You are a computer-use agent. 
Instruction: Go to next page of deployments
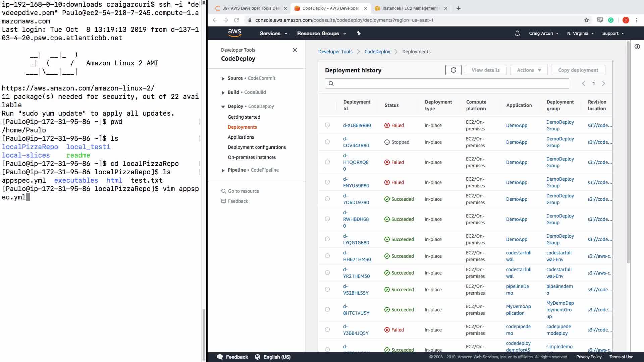pos(603,83)
